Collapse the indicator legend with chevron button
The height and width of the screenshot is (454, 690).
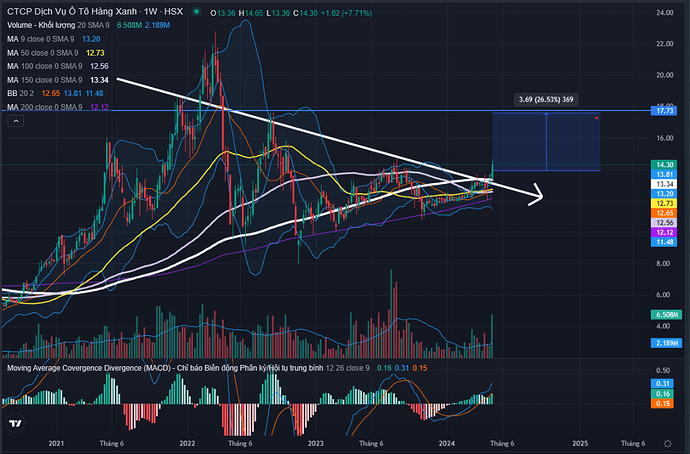pyautogui.click(x=16, y=121)
